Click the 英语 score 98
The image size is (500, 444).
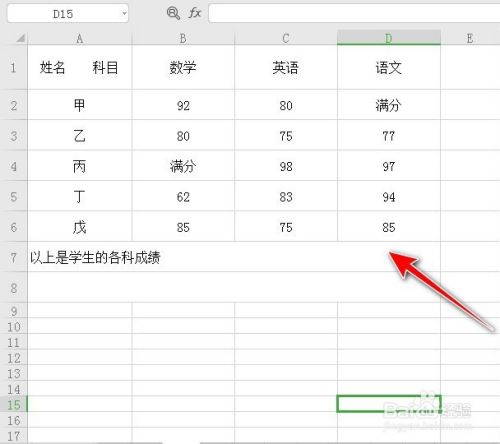(x=286, y=166)
